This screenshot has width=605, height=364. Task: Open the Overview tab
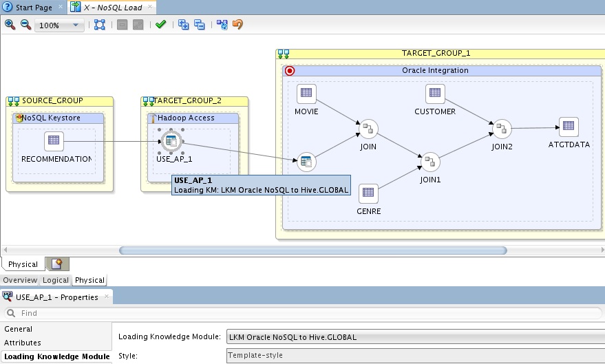point(20,280)
